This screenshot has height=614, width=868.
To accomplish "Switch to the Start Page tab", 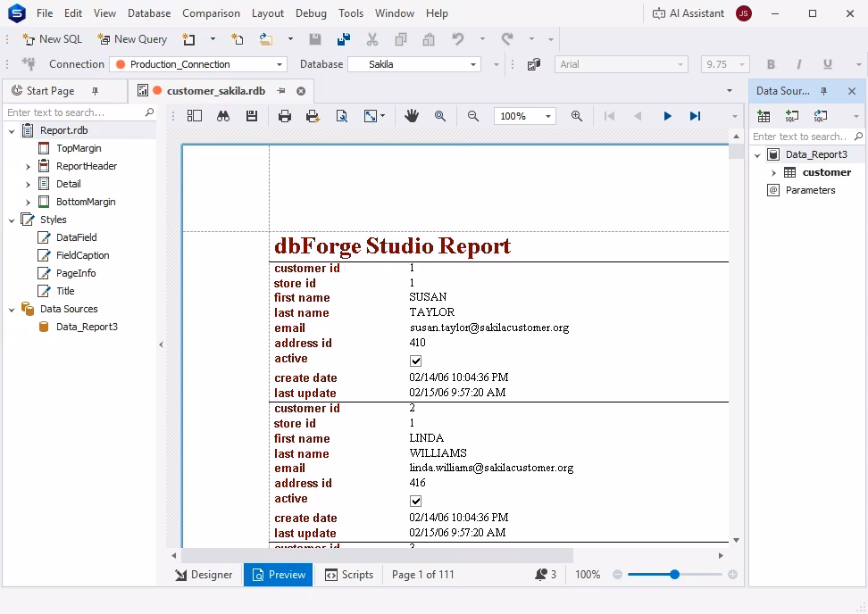I will tap(50, 91).
